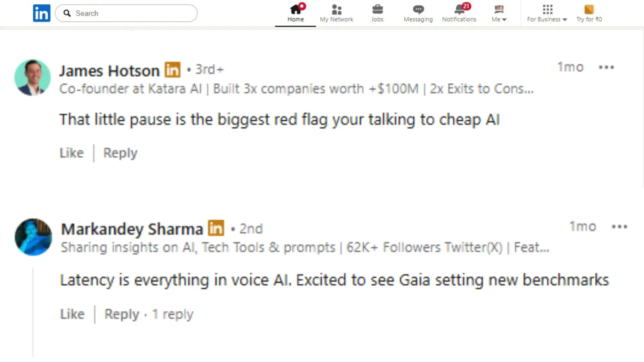
Task: Go to the Jobs briefcase icon
Action: (x=377, y=10)
